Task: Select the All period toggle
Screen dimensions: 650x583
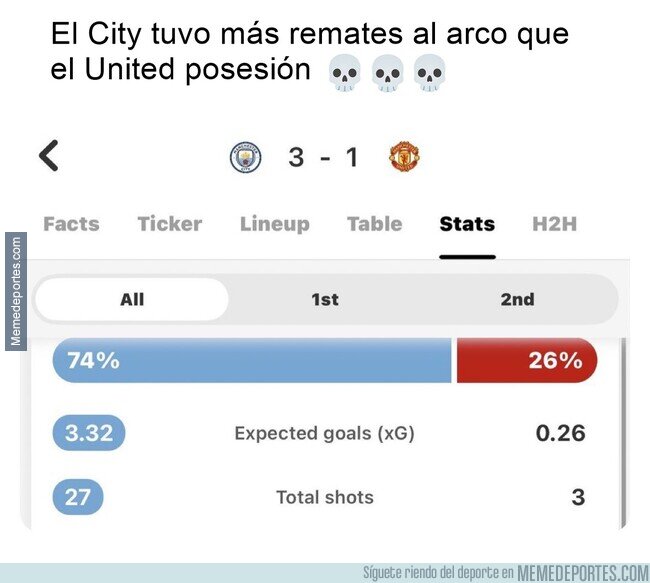Action: point(132,299)
